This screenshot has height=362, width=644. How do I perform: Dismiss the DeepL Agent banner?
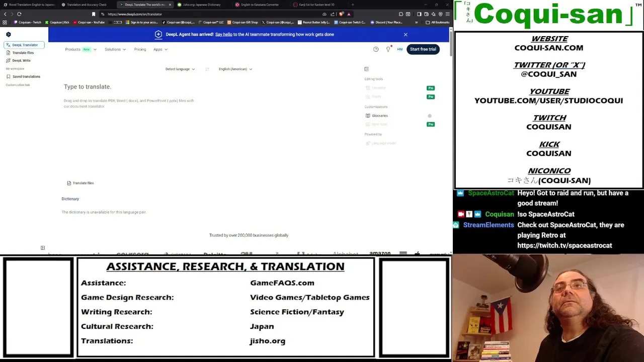pyautogui.click(x=406, y=35)
